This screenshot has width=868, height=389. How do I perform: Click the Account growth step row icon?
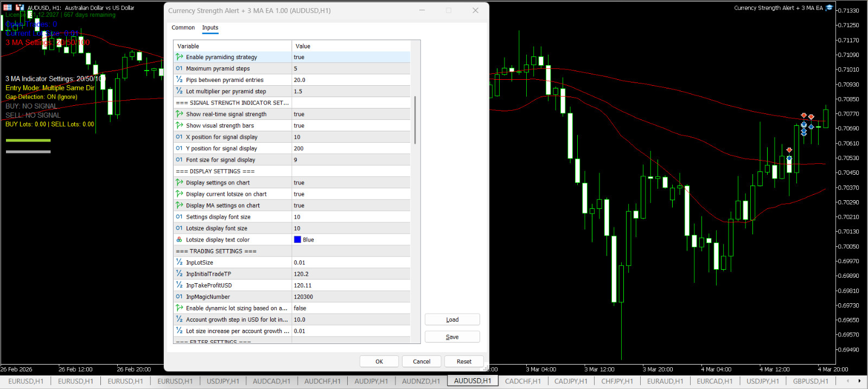(x=179, y=319)
